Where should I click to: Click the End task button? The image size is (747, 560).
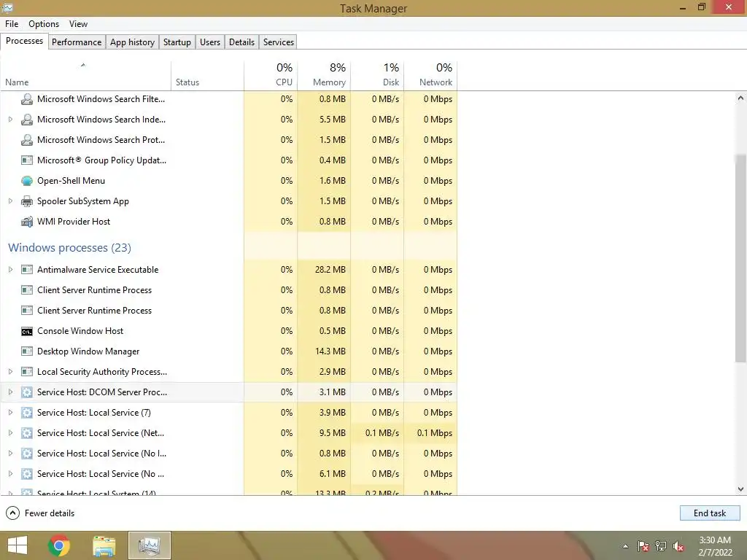point(710,513)
